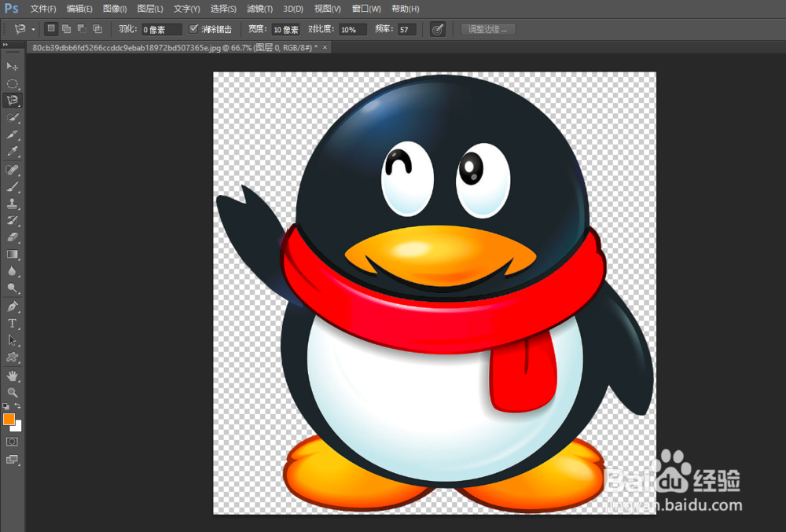This screenshot has width=786, height=532.
Task: Select the Eyedropper tool
Action: click(x=13, y=152)
